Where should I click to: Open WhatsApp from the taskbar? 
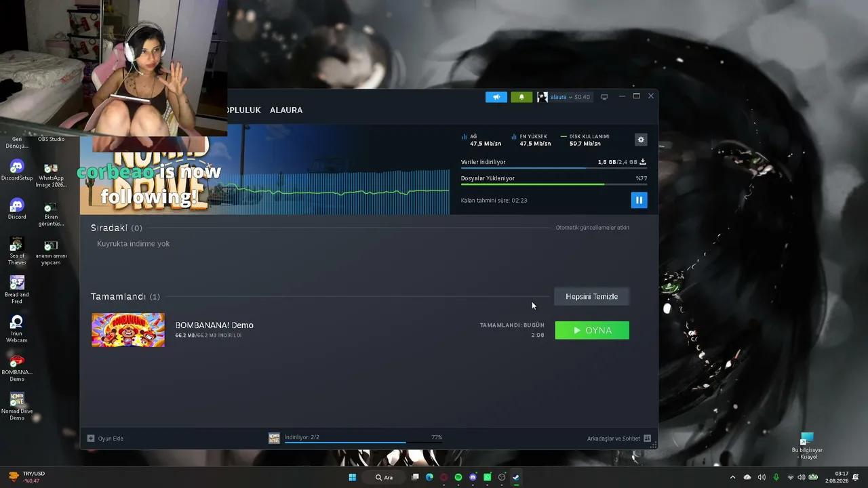click(x=488, y=477)
